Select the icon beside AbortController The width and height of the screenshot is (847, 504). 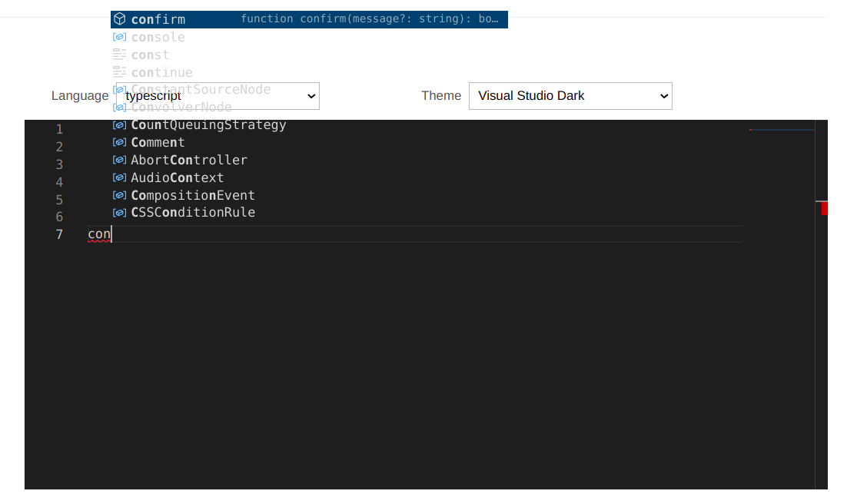click(x=119, y=160)
